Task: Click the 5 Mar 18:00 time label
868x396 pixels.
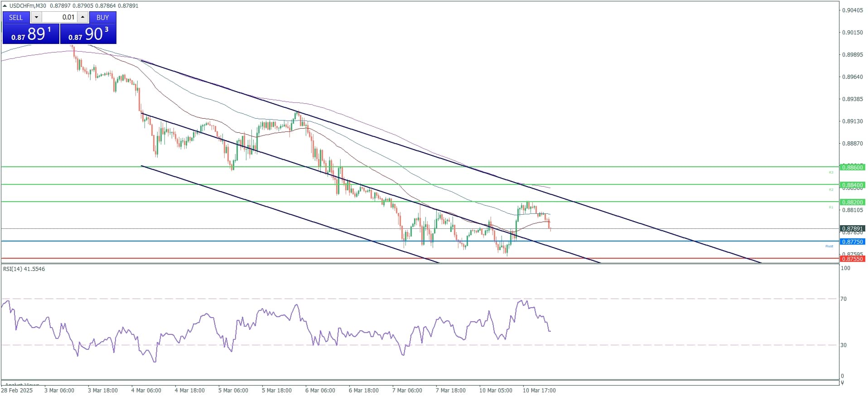Action: tap(277, 390)
